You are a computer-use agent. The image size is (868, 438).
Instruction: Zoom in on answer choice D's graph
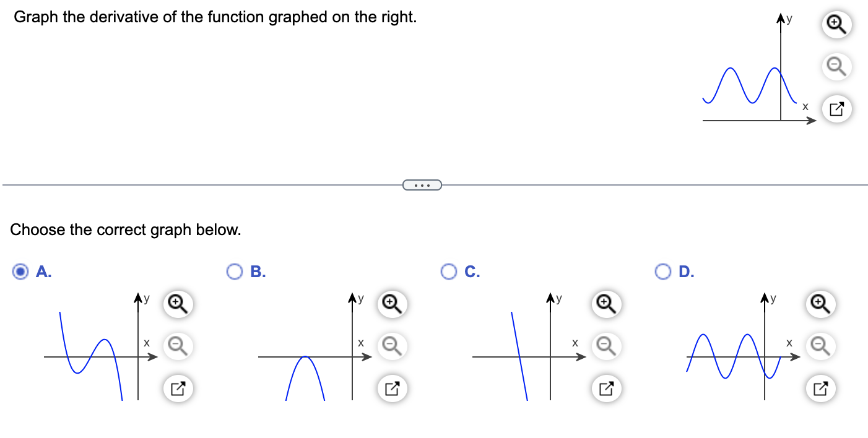(819, 304)
